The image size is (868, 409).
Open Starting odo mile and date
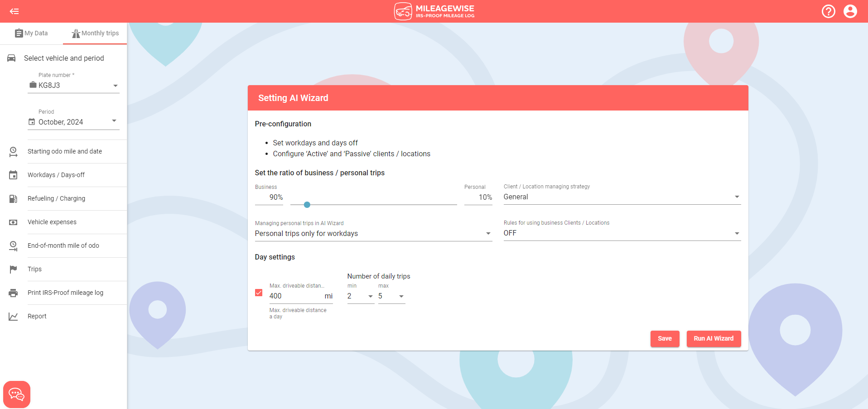(x=63, y=151)
